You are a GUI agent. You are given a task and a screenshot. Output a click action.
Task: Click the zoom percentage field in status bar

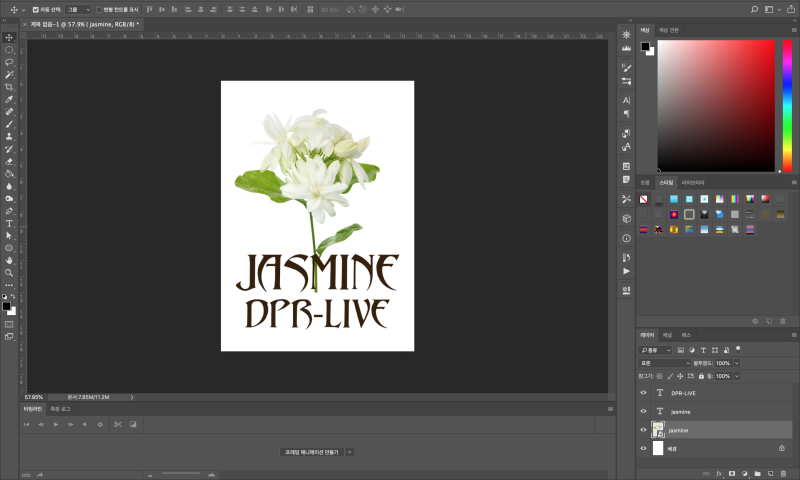[x=34, y=397]
